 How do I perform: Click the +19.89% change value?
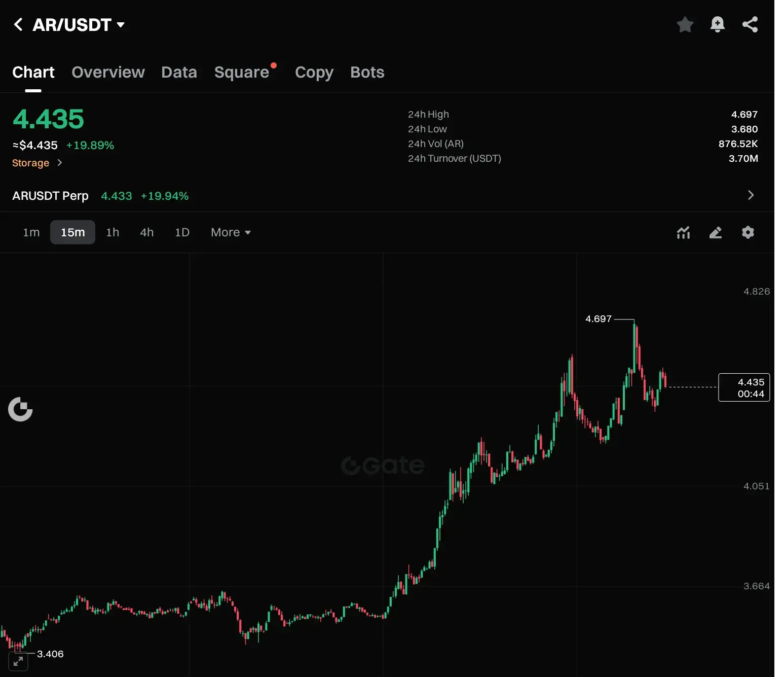pos(90,146)
